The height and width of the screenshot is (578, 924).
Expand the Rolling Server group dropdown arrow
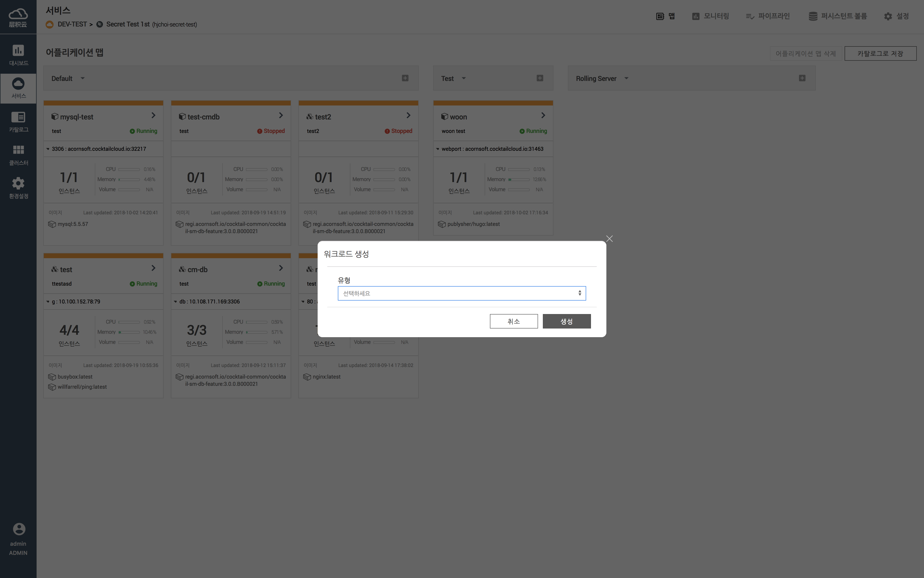tap(626, 78)
